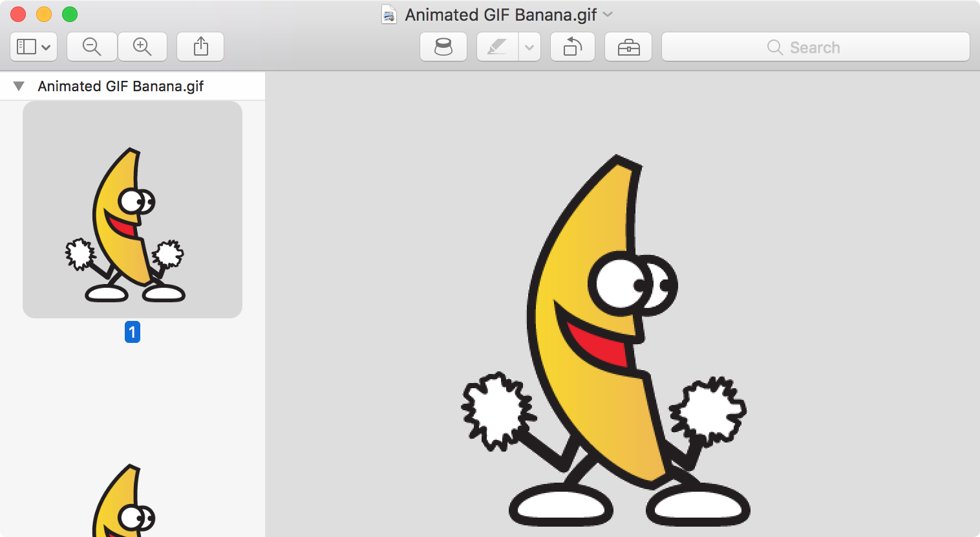
Task: Click the GIF document proxy icon in title
Action: tap(389, 14)
